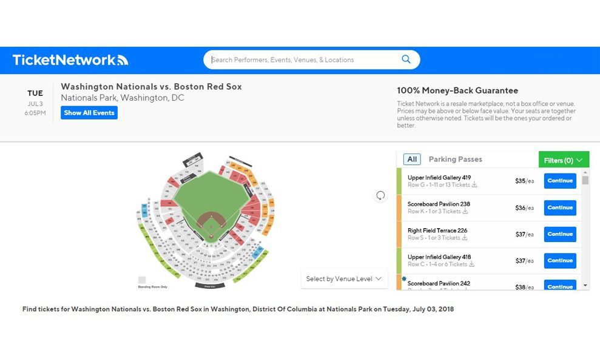The width and height of the screenshot is (600, 364).
Task: Continue with the $35 Upper Infield Gallery 419 tickets
Action: click(560, 181)
